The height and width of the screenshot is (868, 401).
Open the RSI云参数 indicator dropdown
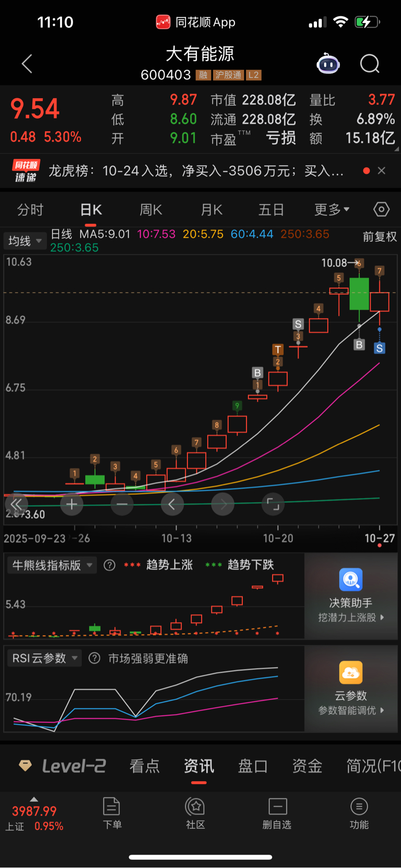(44, 658)
